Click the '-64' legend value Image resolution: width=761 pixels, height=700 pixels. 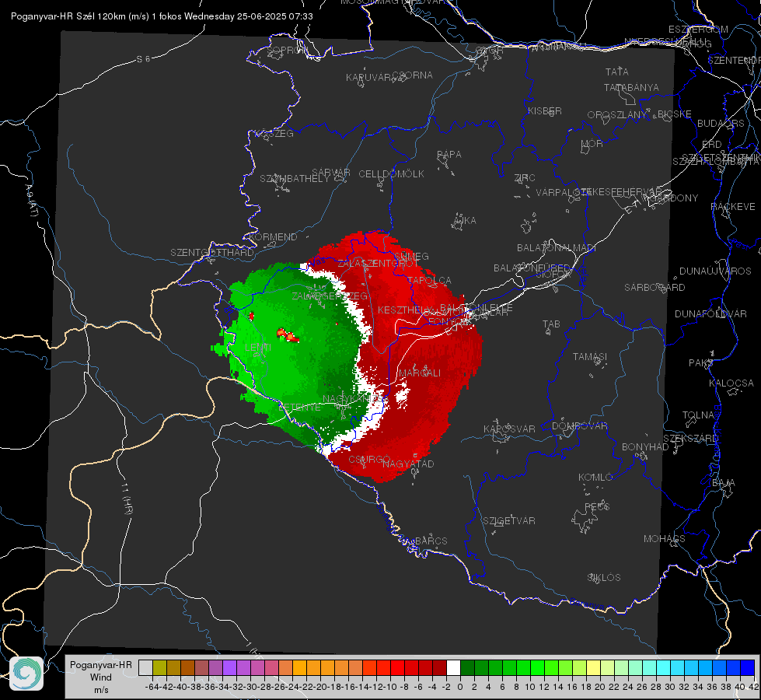tap(152, 687)
